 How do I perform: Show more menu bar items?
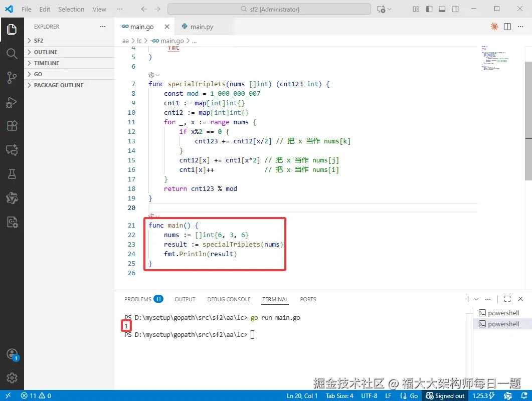(x=120, y=9)
